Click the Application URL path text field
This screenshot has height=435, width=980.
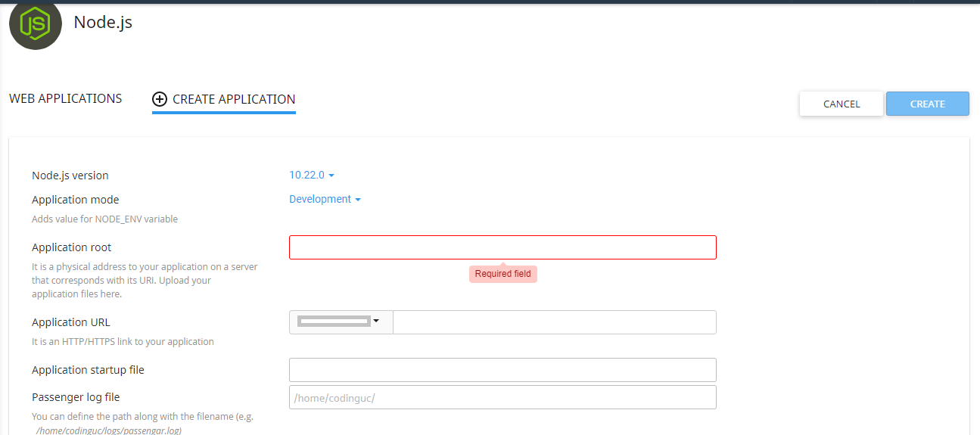554,322
